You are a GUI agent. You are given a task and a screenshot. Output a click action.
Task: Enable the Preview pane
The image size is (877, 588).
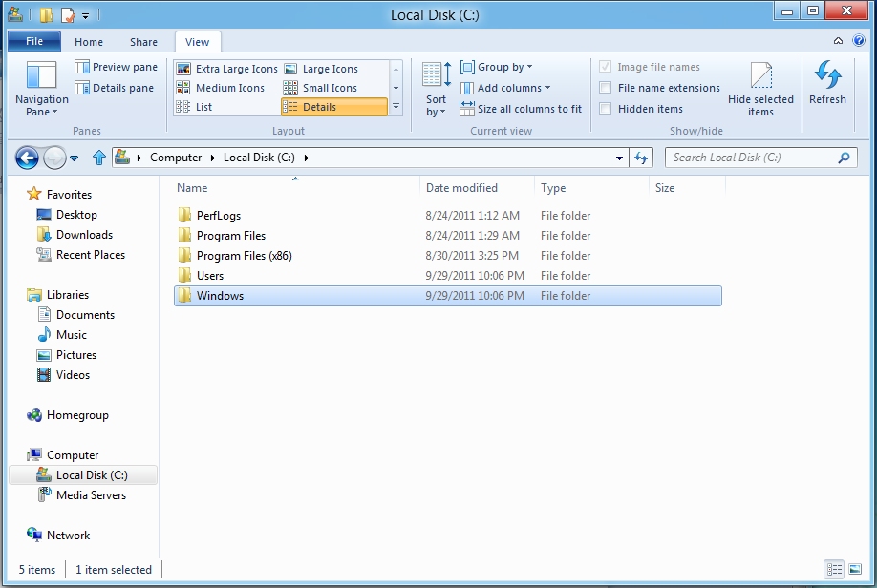tap(117, 67)
